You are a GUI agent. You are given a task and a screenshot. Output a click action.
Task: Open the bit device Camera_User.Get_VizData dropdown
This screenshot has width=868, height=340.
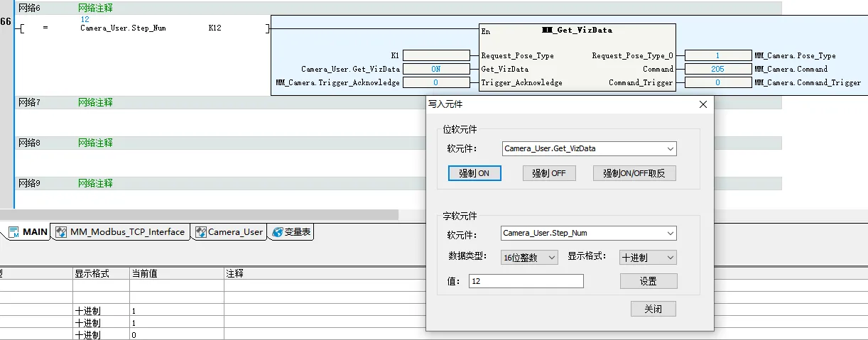[671, 149]
